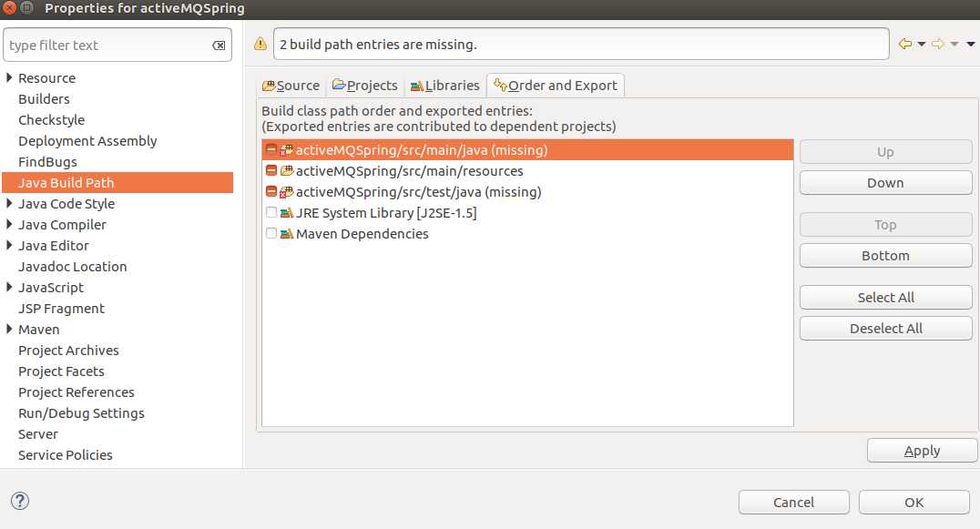Screen dimensions: 980x529
Task: Open the back history dropdown arrow
Action: pos(921,44)
